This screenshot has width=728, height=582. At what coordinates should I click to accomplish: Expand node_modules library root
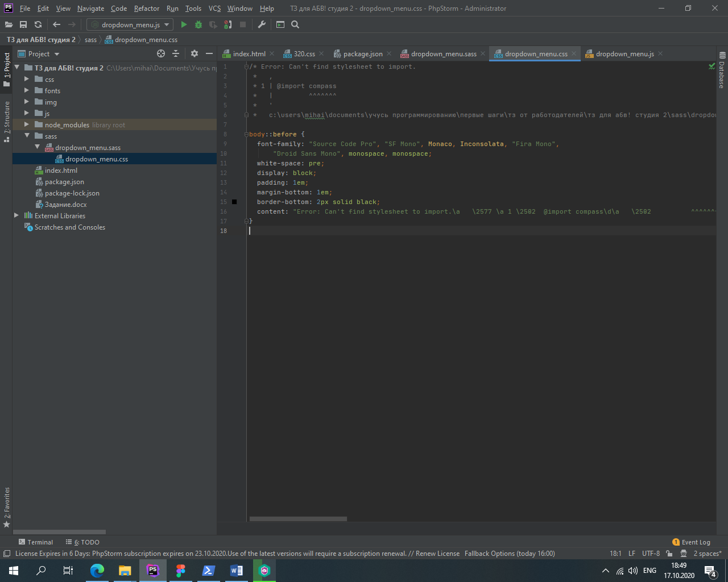tap(26, 124)
